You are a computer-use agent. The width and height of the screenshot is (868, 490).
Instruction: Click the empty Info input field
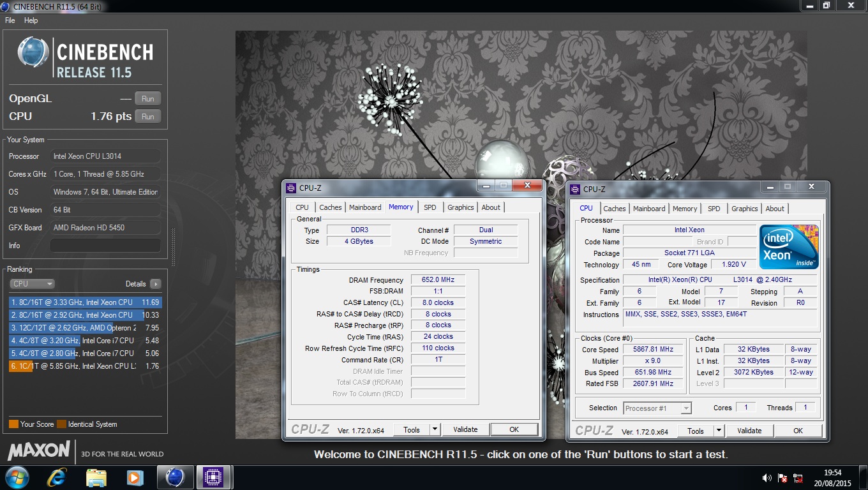[x=105, y=246]
